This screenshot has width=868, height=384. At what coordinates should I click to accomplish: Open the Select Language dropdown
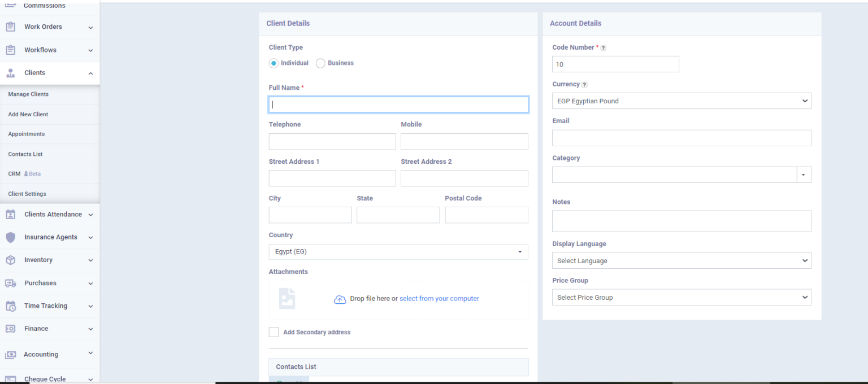[x=681, y=260]
